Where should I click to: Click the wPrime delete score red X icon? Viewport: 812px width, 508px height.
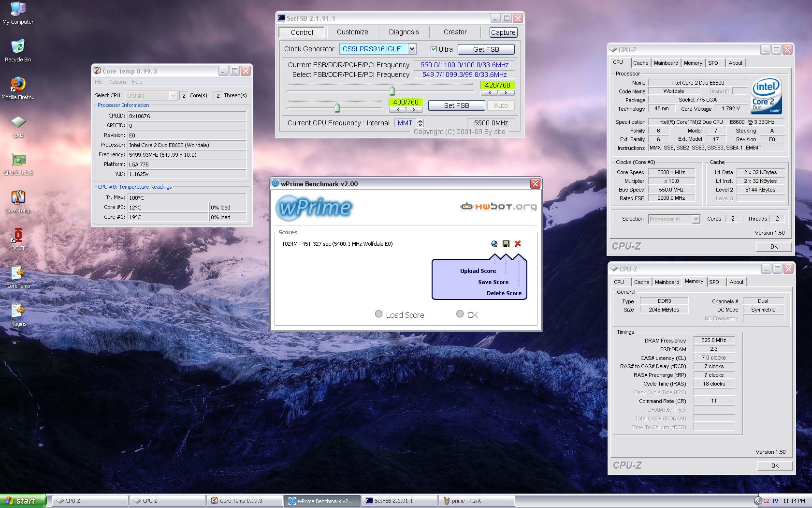[x=518, y=244]
